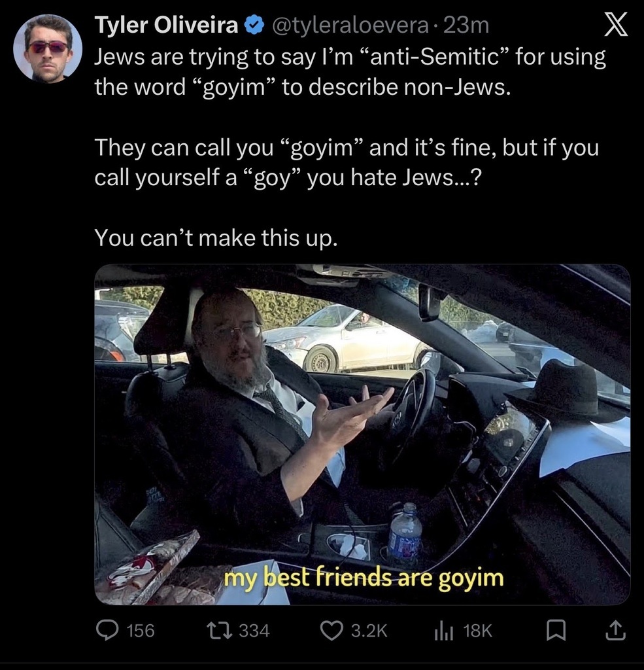
Task: Click the 156 replies count
Action: 141,631
